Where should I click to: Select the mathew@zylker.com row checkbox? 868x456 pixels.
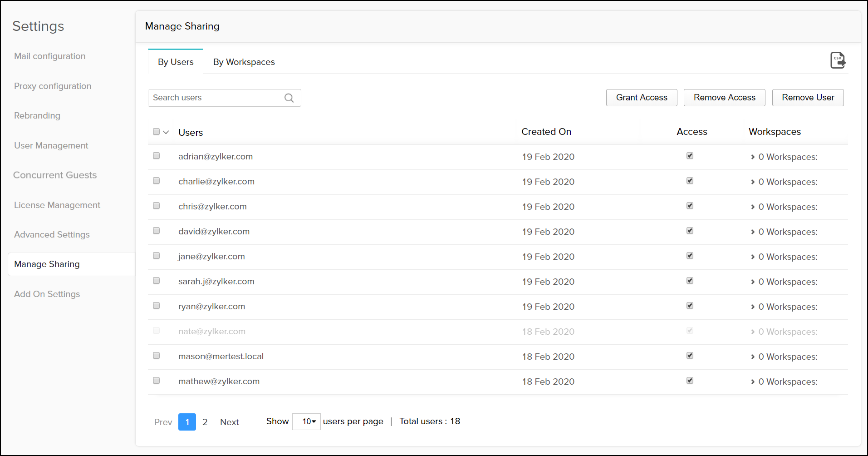[157, 381]
